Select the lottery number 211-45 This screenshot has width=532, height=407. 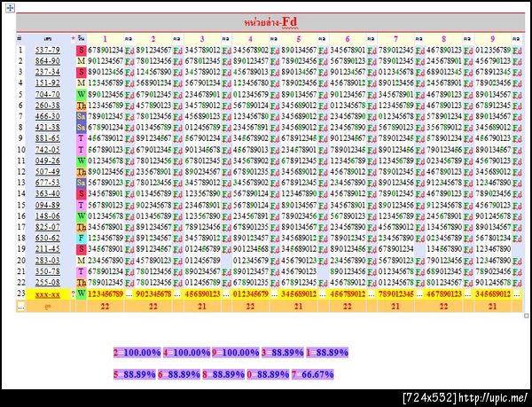click(x=48, y=249)
